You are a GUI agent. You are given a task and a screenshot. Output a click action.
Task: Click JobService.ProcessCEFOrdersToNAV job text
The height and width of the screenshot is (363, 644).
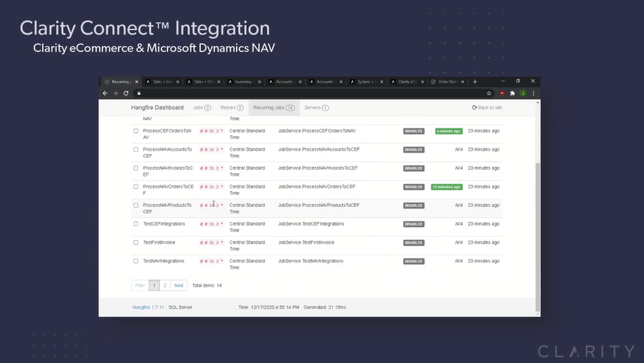(x=317, y=131)
